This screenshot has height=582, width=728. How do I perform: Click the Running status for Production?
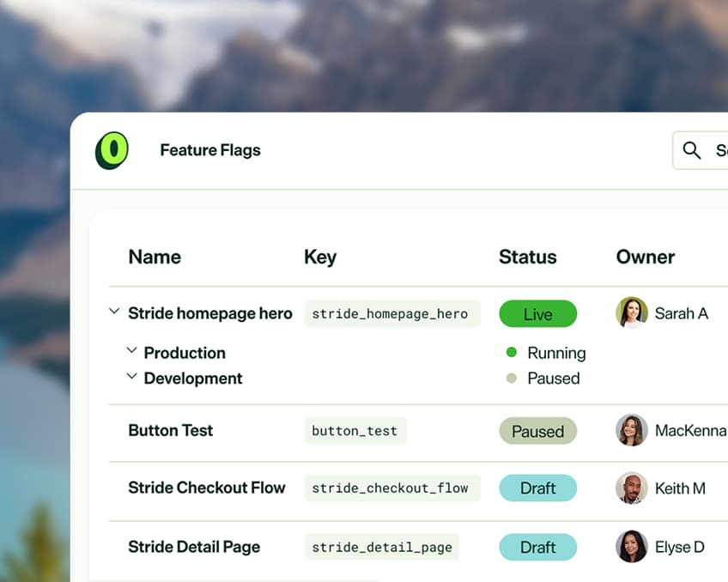[x=556, y=353]
